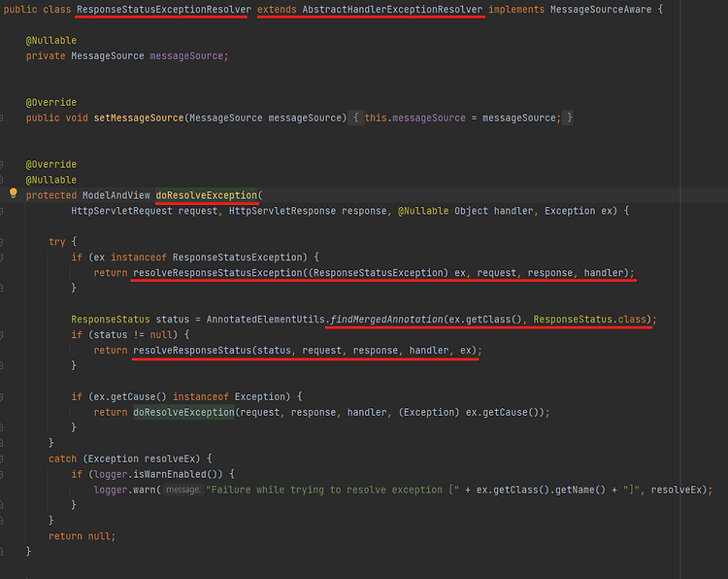Image resolution: width=728 pixels, height=579 pixels.
Task: Collapse fold marker beside 'if (status != null)'
Action: 2,335
